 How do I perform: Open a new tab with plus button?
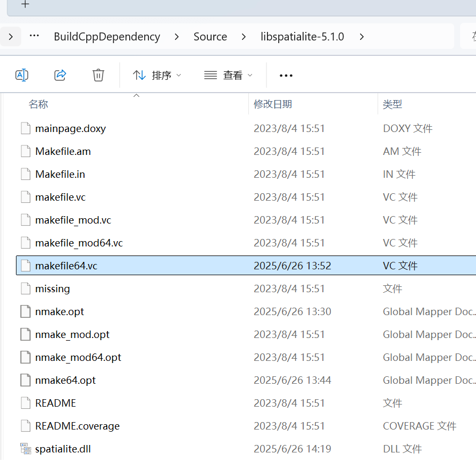25,5
